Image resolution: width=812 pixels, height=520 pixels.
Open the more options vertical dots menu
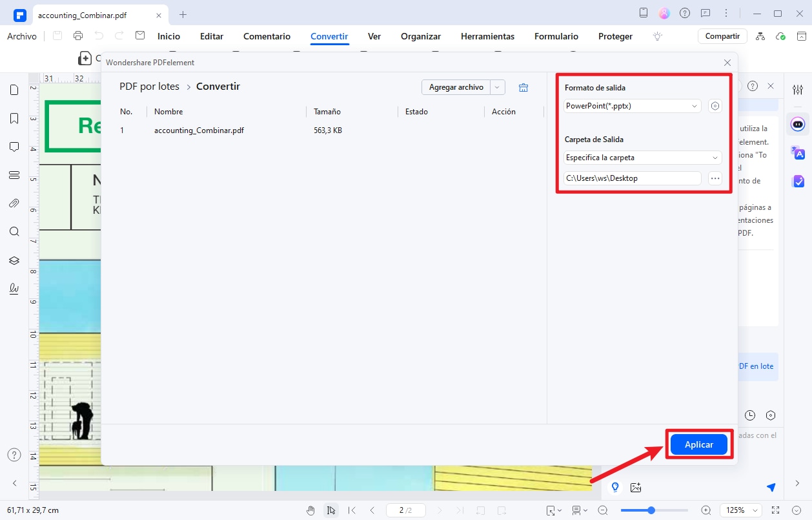click(726, 14)
